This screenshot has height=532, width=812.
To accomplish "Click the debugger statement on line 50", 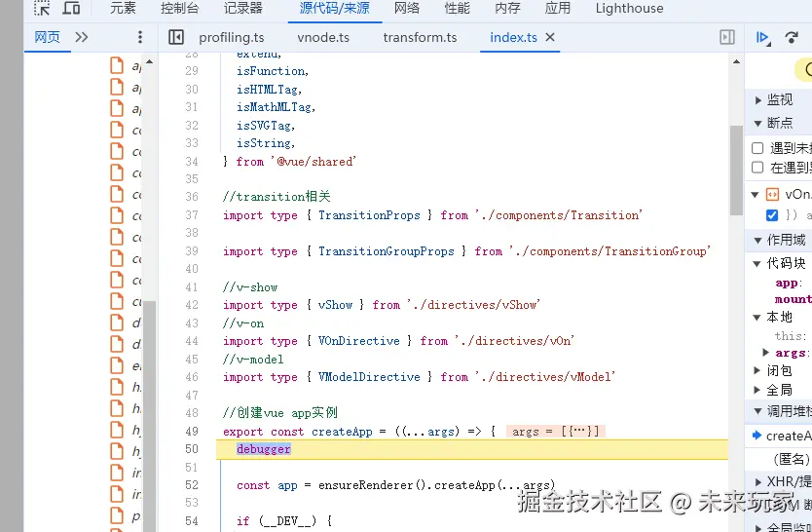I will tap(264, 449).
